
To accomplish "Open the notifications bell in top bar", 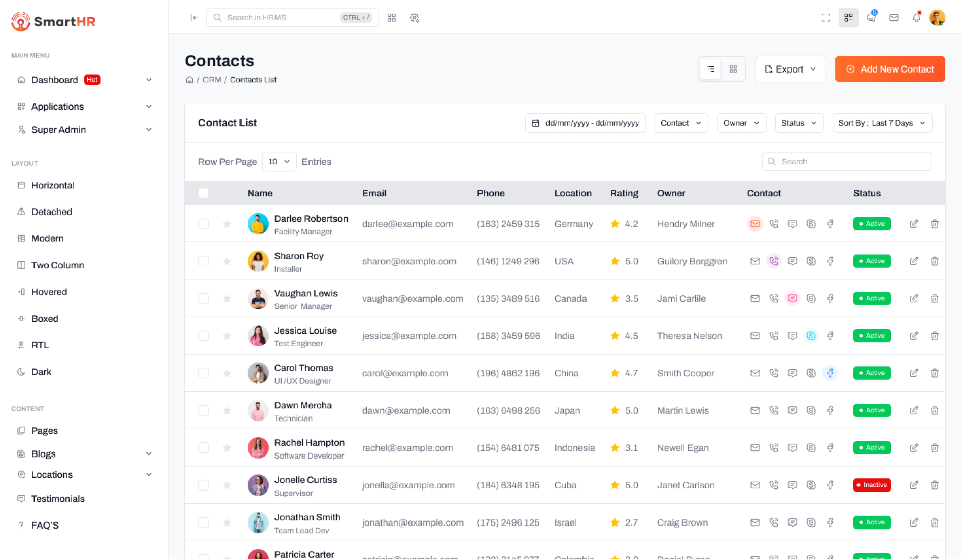I will pos(916,18).
